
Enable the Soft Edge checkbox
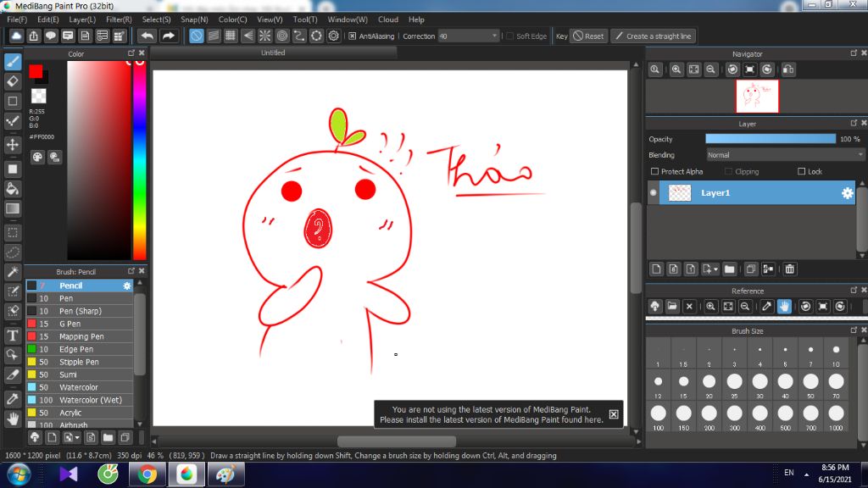(509, 36)
